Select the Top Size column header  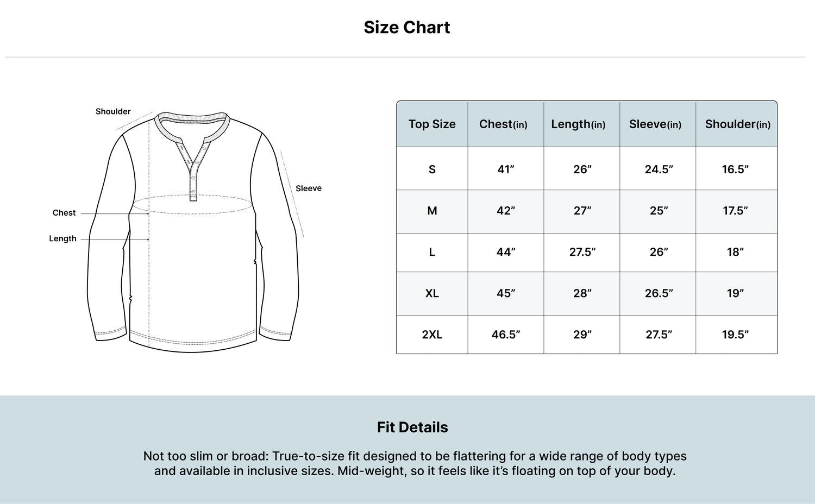432,124
